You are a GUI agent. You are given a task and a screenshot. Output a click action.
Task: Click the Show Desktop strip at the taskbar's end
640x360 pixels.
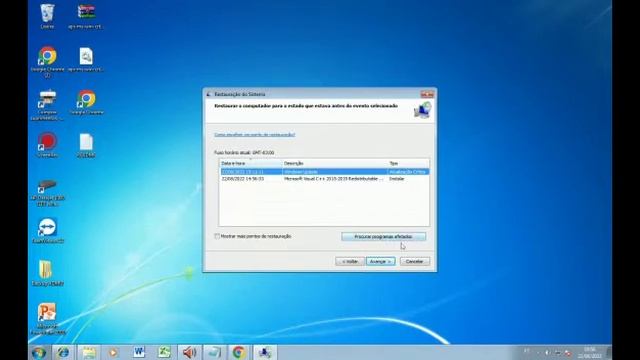pos(609,353)
